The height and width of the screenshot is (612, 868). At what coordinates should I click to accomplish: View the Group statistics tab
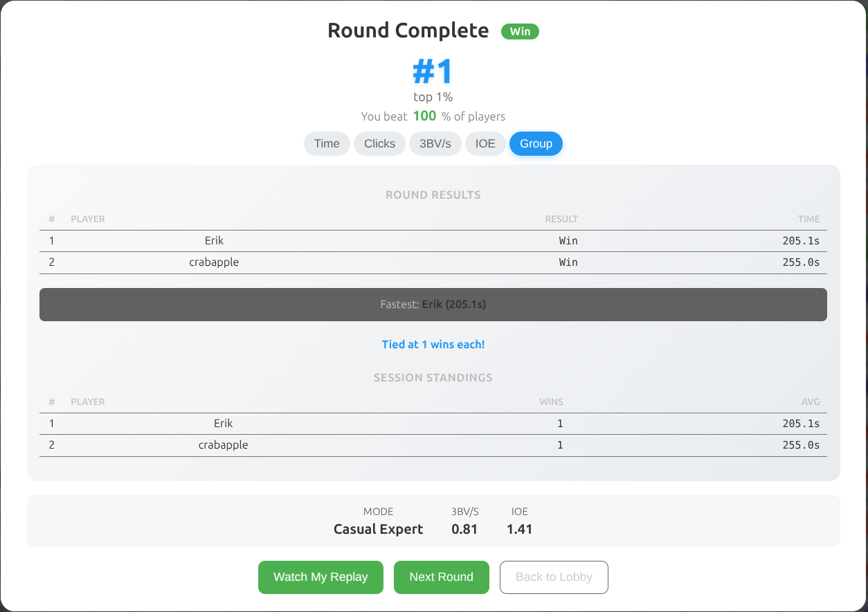pyautogui.click(x=536, y=143)
